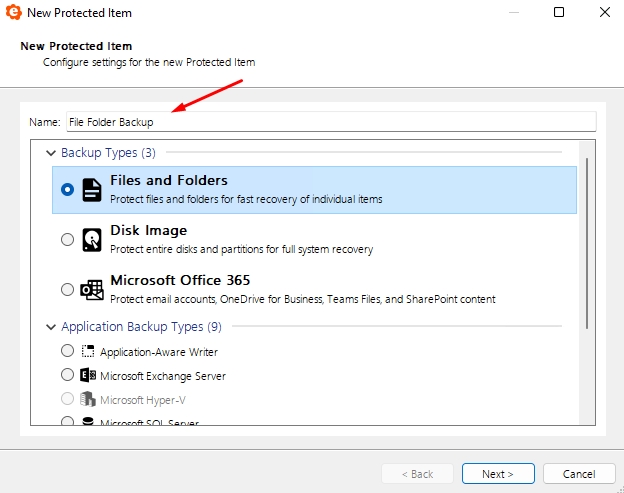Click 'Protect email accounts, OneDrive' description
The image size is (624, 493).
tap(302, 299)
